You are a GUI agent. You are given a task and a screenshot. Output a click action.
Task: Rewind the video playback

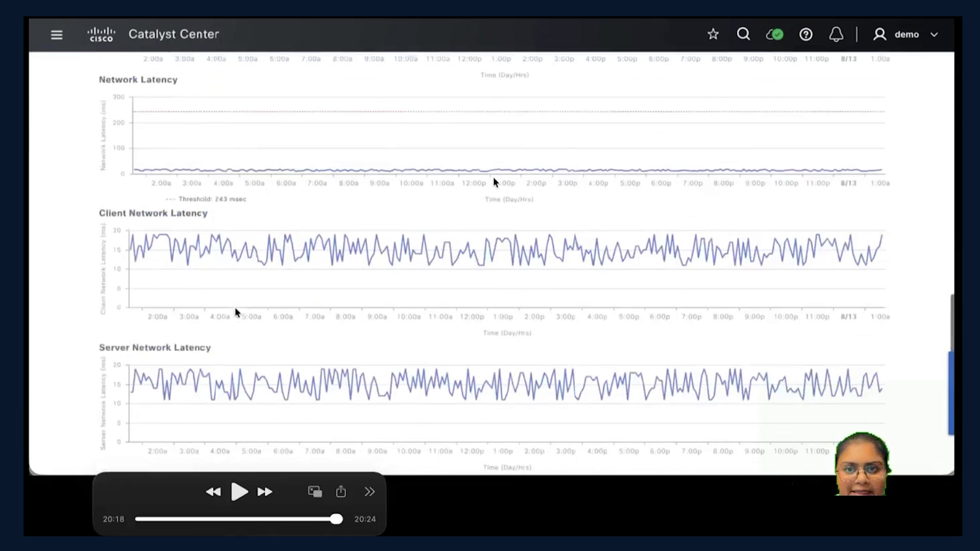213,492
